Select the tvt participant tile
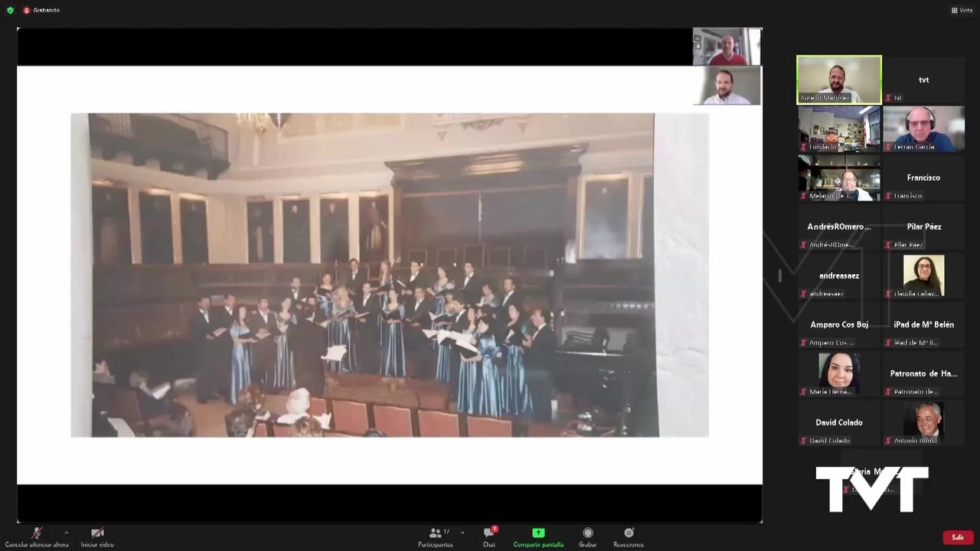Image resolution: width=980 pixels, height=551 pixels. pyautogui.click(x=923, y=80)
